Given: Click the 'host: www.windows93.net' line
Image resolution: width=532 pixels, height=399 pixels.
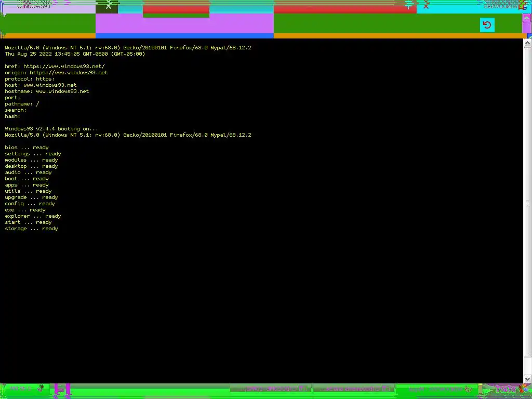Looking at the screenshot, I should point(41,85).
